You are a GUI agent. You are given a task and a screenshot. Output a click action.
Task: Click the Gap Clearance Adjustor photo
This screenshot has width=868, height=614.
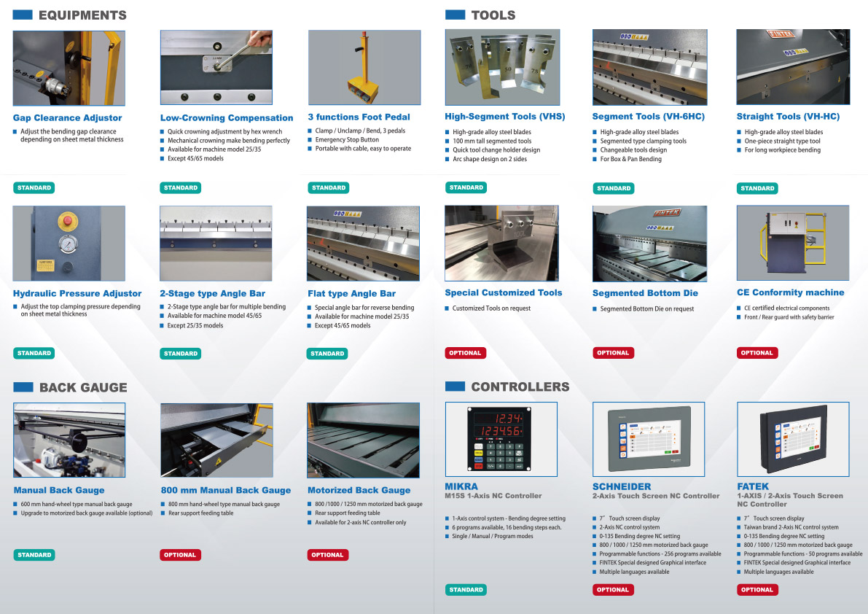pyautogui.click(x=69, y=68)
